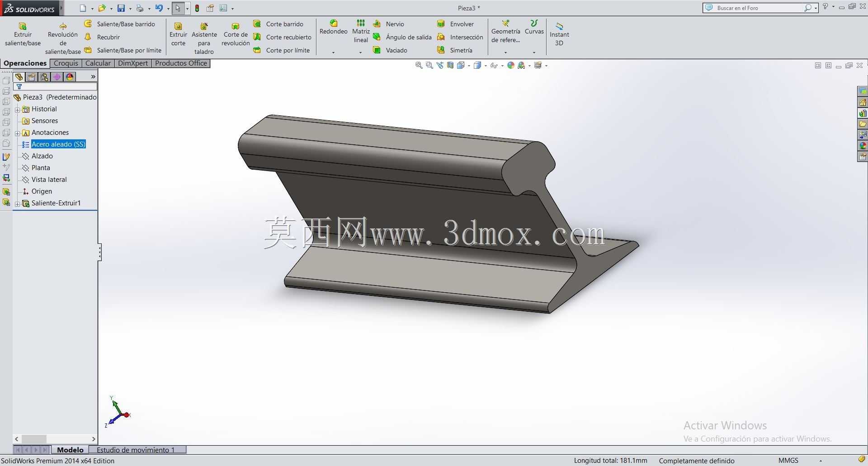This screenshot has height=466, width=868.
Task: Click the Undo arrow icon
Action: pos(159,8)
